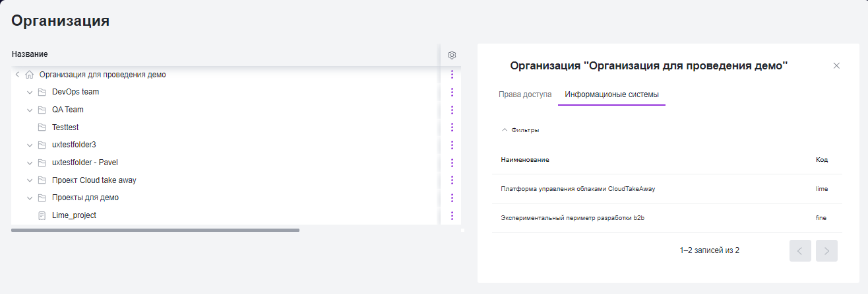Select the Информационые системы tab
The width and height of the screenshot is (868, 294).
pyautogui.click(x=611, y=94)
